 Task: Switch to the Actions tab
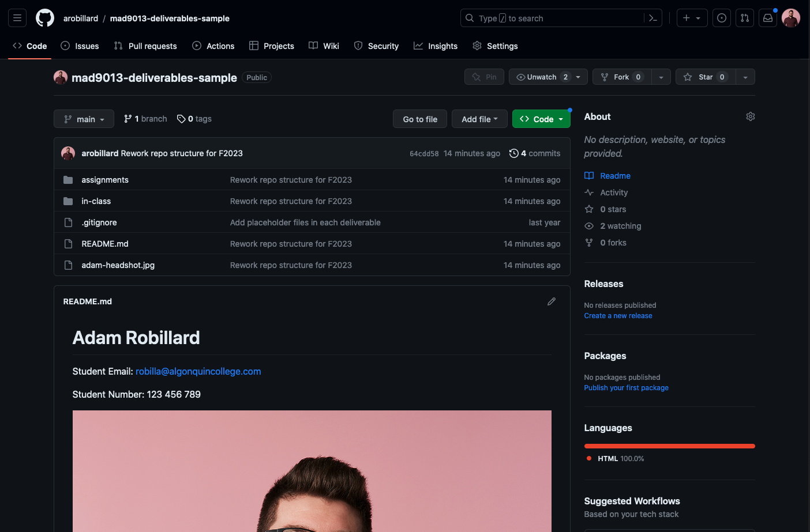tap(213, 46)
